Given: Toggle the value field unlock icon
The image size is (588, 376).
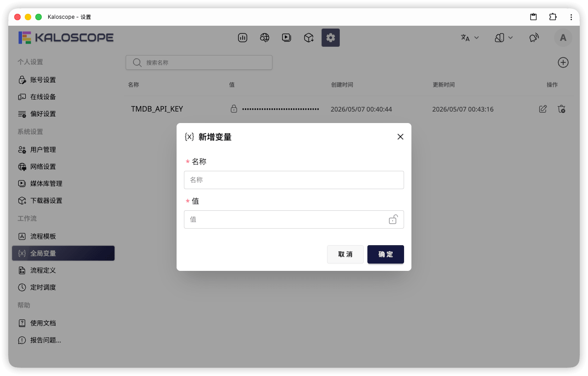Looking at the screenshot, I should [393, 219].
